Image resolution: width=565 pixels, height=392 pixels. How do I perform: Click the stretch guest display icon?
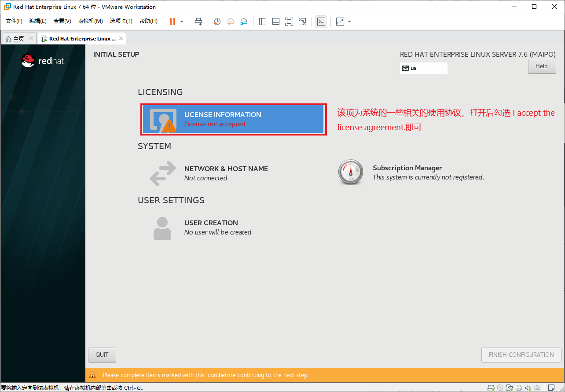point(340,22)
